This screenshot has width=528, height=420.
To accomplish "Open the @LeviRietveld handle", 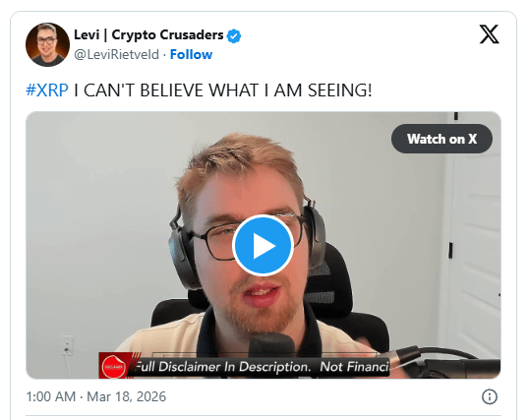I will click(116, 54).
